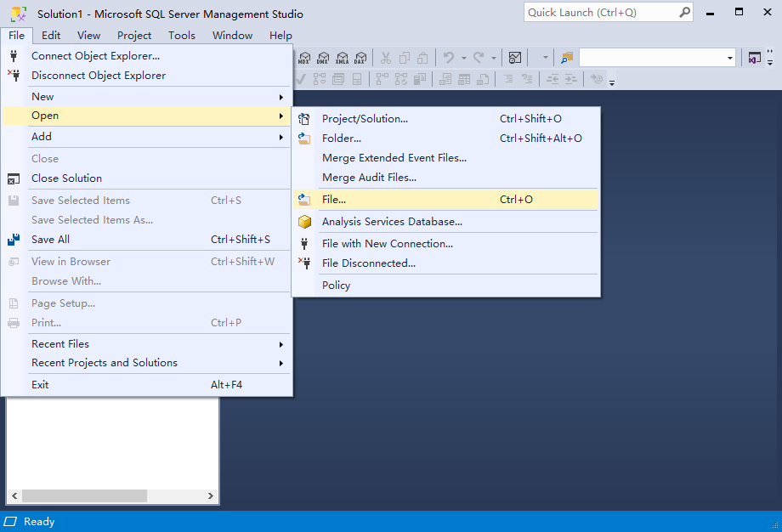Open the Tools menu

181,36
